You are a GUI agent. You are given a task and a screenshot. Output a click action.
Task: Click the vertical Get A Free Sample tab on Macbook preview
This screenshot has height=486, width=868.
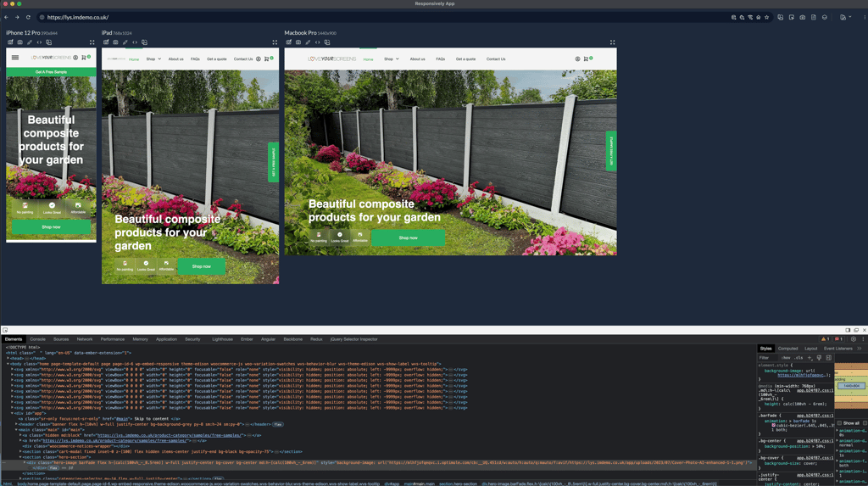[611, 151]
